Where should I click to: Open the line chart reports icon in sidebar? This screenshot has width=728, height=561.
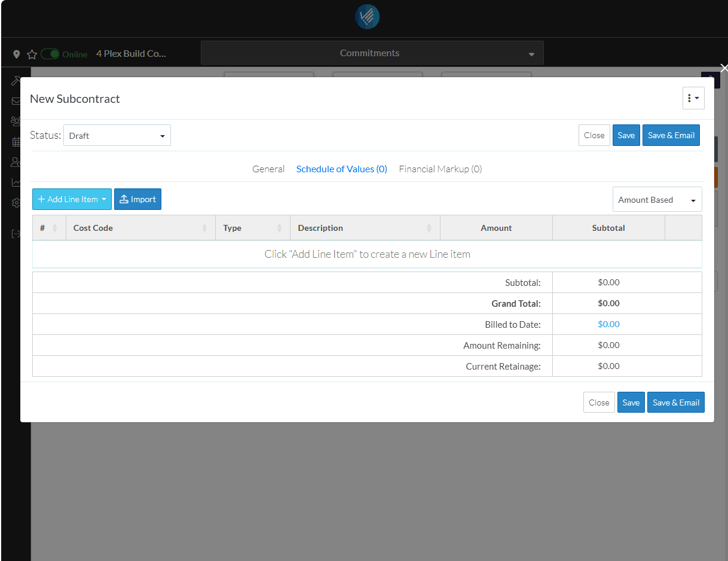(x=16, y=182)
